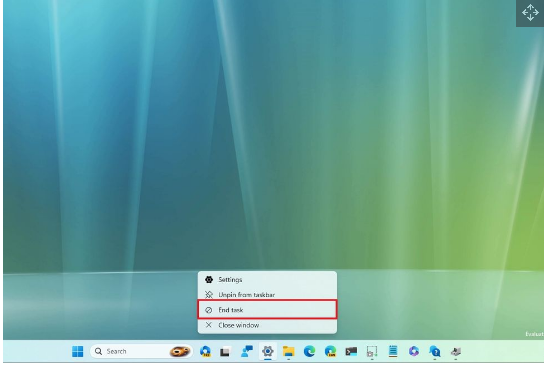The height and width of the screenshot is (367, 550).
Task: Choose Unpin from taskbar
Action: (267, 295)
